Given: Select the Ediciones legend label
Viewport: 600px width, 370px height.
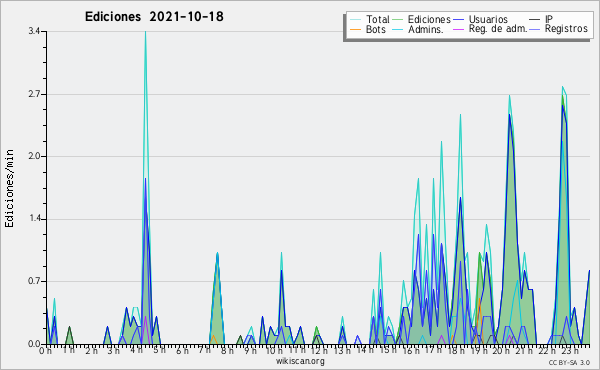Looking at the screenshot, I should click(x=429, y=19).
